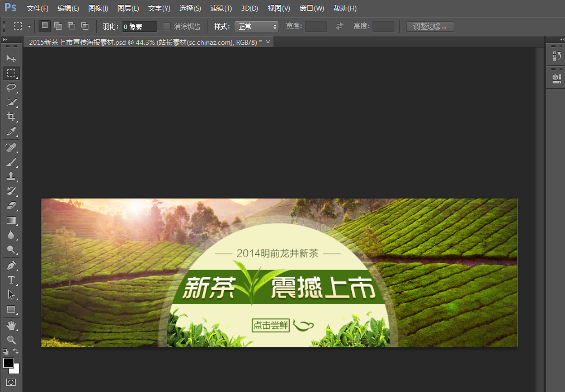Open the 帮助(H) menu

345,8
